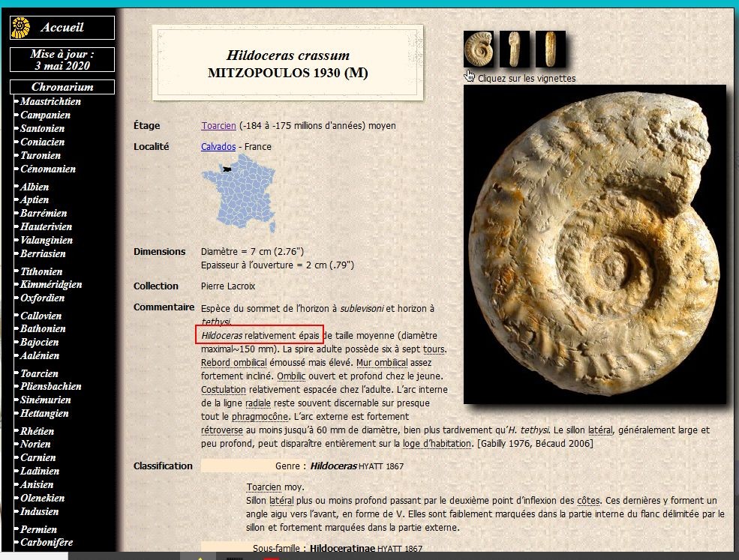This screenshot has width=739, height=560.
Task: Click the species title Hildoceras crassum
Action: click(288, 55)
